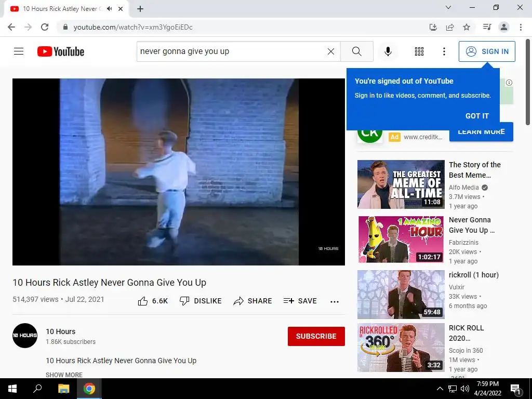
Task: Click the Scojo in 360 channel name
Action: (465, 351)
